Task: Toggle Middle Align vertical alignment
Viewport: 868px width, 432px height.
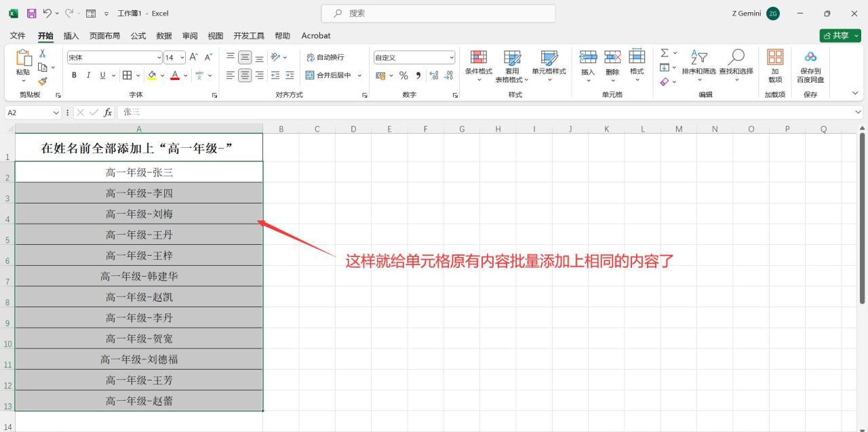Action: click(x=245, y=57)
